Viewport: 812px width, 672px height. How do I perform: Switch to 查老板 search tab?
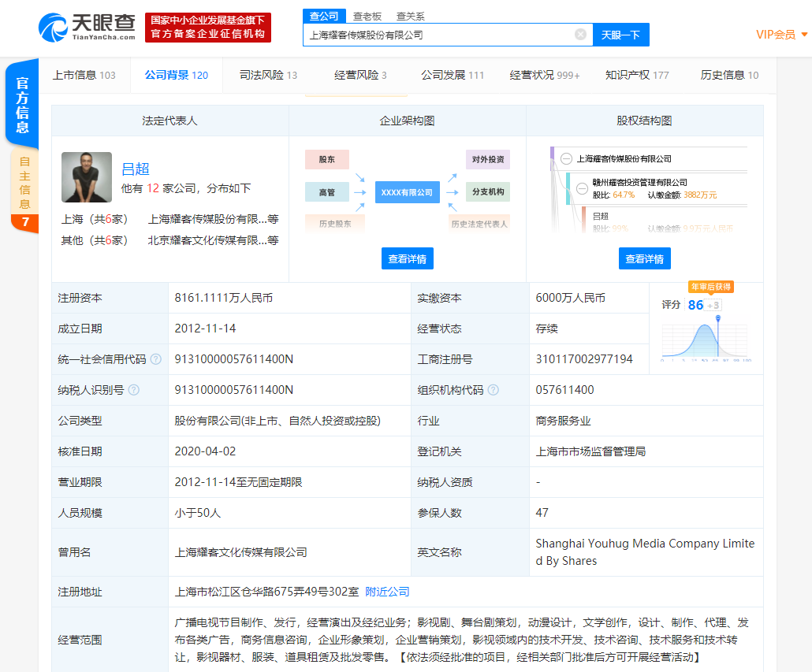click(367, 17)
